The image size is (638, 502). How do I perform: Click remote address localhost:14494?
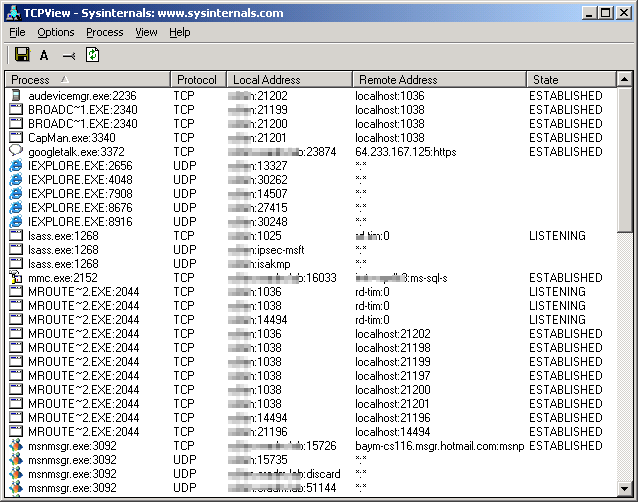coord(393,432)
